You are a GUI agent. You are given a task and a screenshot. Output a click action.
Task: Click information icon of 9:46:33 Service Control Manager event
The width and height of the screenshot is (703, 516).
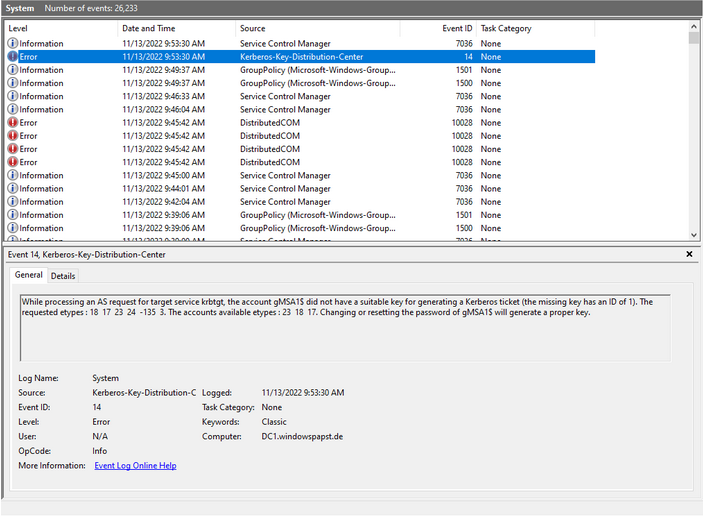[13, 97]
